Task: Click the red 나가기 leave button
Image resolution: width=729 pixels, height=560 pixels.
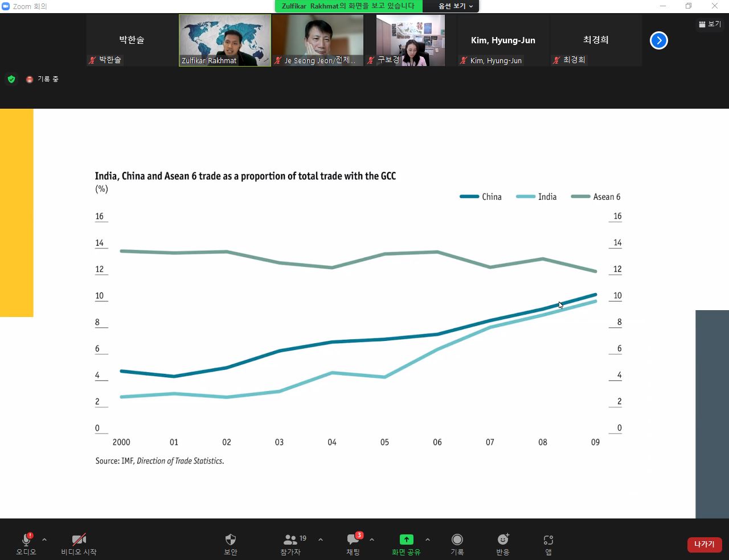Action: pyautogui.click(x=704, y=544)
